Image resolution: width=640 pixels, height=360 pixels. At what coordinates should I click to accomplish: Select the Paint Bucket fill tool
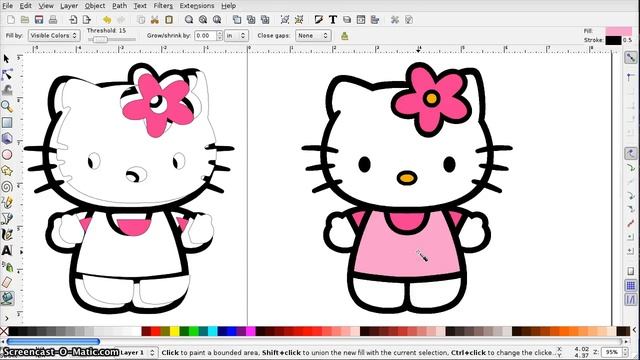(7, 298)
